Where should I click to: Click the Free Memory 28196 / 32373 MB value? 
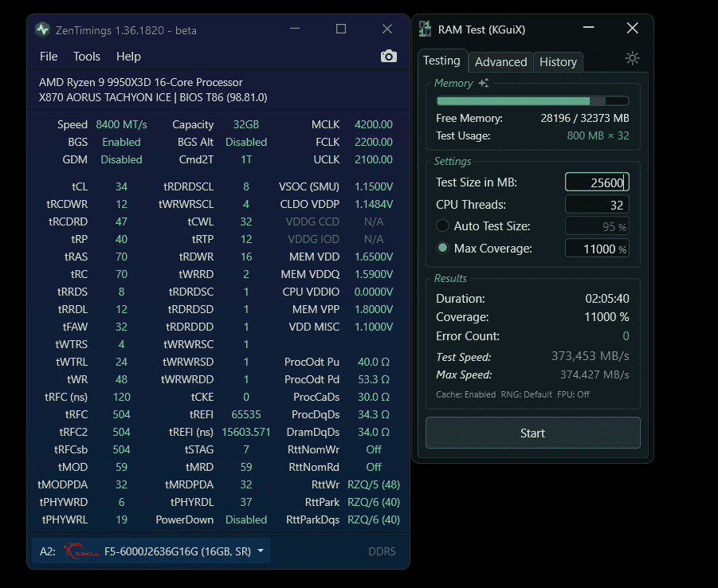(585, 118)
